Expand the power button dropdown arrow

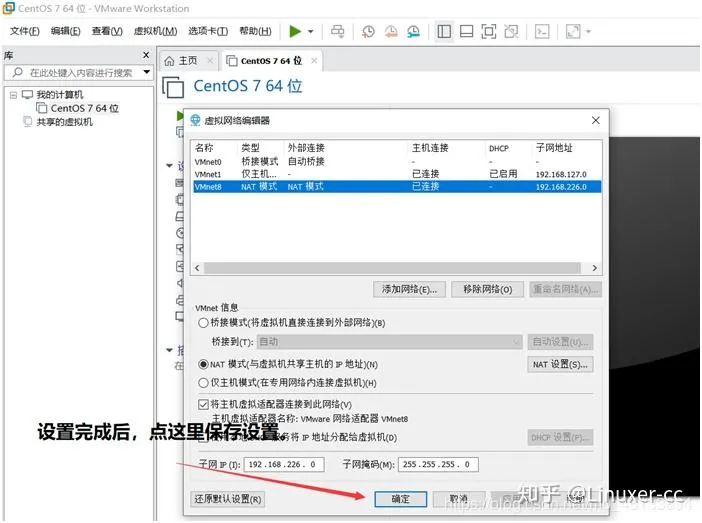point(311,32)
